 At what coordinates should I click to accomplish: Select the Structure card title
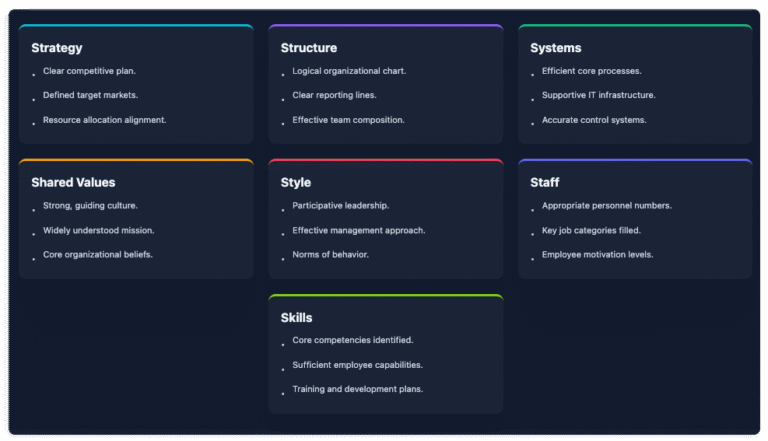(309, 48)
